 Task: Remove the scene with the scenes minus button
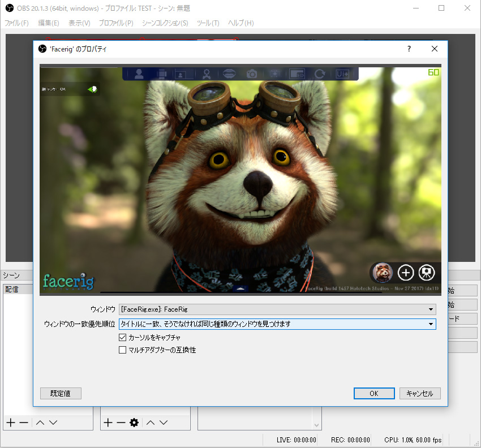[x=24, y=423]
